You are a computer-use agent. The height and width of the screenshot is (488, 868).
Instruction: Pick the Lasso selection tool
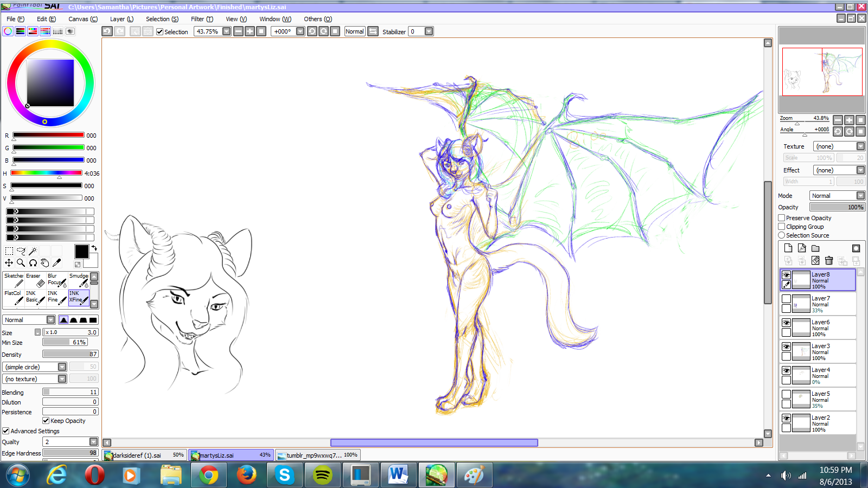tap(21, 251)
